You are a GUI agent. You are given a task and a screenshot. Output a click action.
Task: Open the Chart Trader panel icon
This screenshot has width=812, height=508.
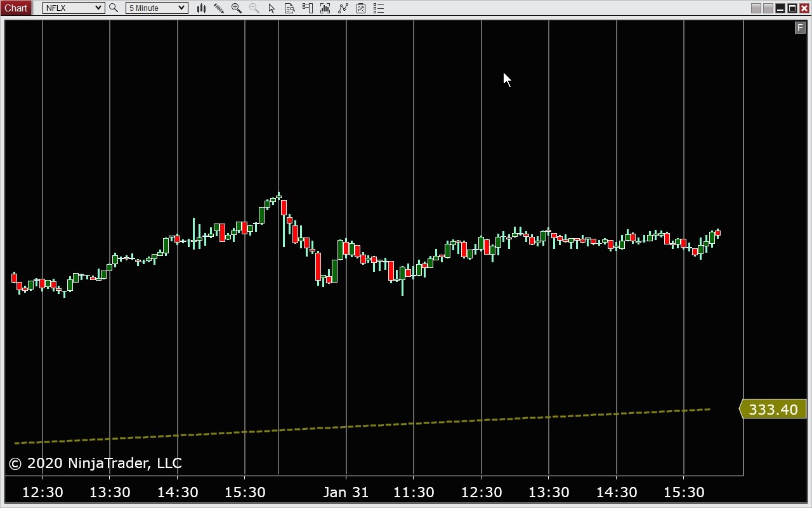(307, 8)
